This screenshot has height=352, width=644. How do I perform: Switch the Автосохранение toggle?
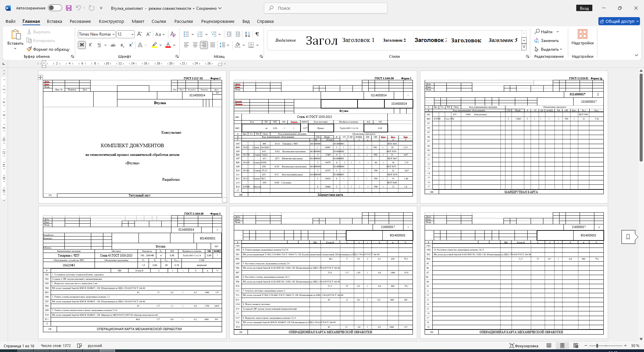[55, 8]
